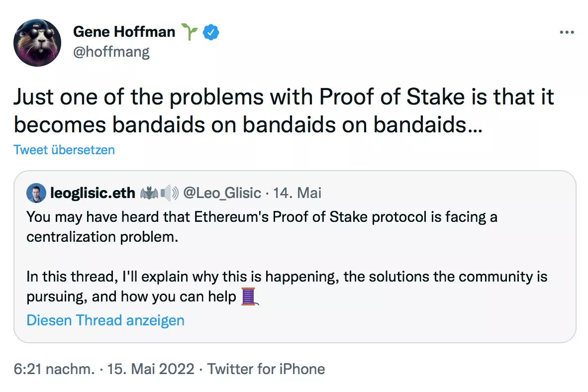The height and width of the screenshot is (392, 588).
Task: Click the verified badge next to Gene Hoffman
Action: click(211, 32)
